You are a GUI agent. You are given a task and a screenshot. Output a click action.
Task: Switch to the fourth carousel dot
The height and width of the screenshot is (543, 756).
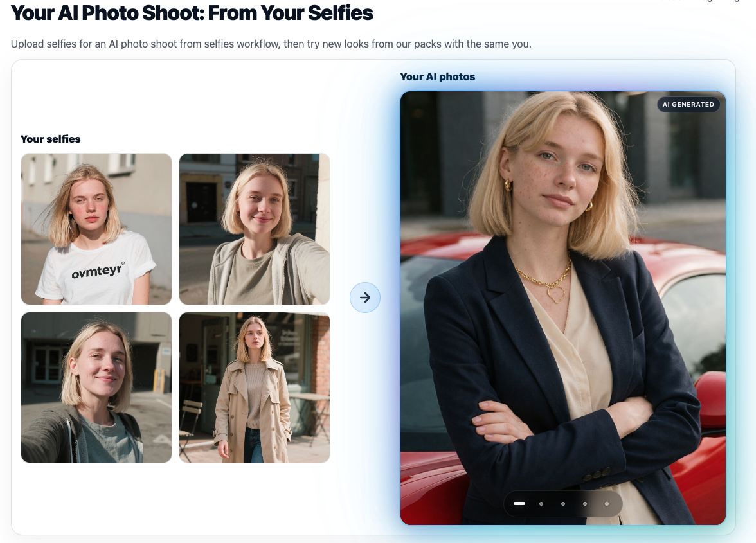(x=585, y=504)
